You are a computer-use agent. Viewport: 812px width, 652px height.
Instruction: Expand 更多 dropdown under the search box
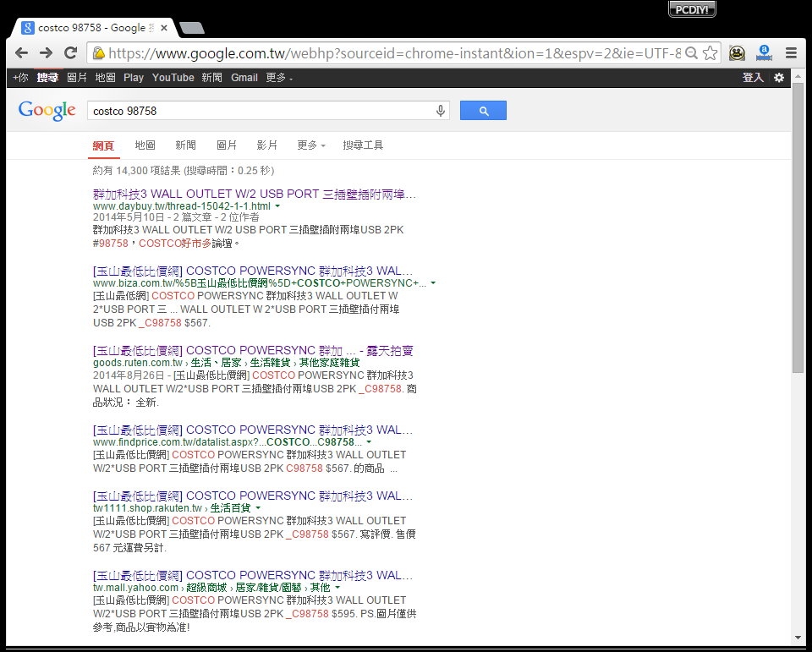311,145
